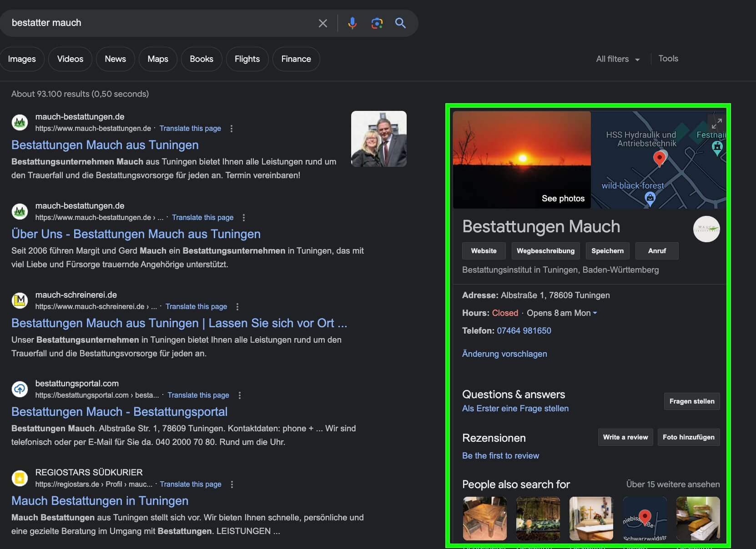Click the REGIOSTARS SÜDKURIER favicon
This screenshot has height=549, width=756.
coord(20,478)
